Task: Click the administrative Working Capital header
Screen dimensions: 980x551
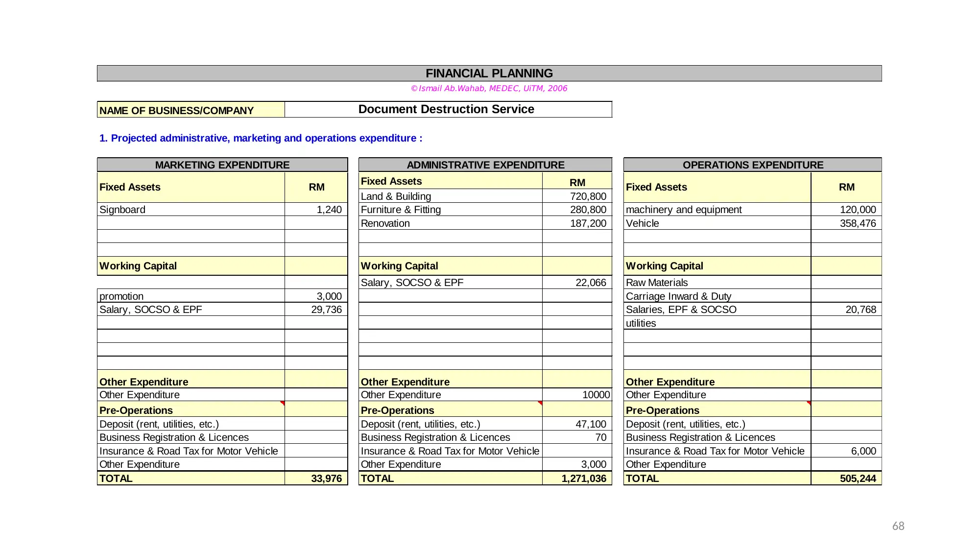Action: [399, 266]
